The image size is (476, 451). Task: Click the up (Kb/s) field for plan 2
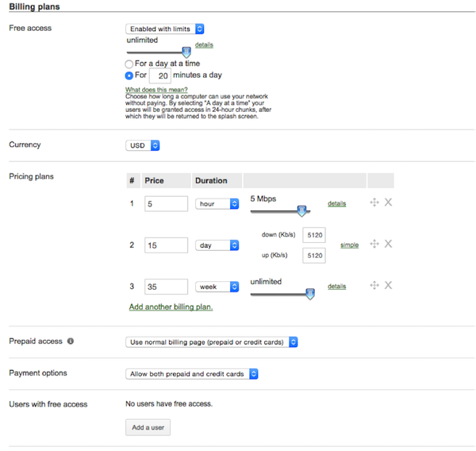point(314,256)
